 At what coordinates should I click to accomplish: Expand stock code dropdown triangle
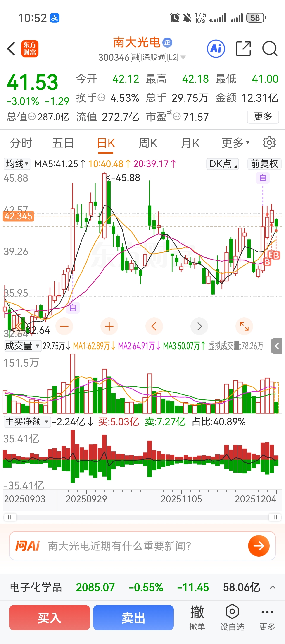pos(183,58)
